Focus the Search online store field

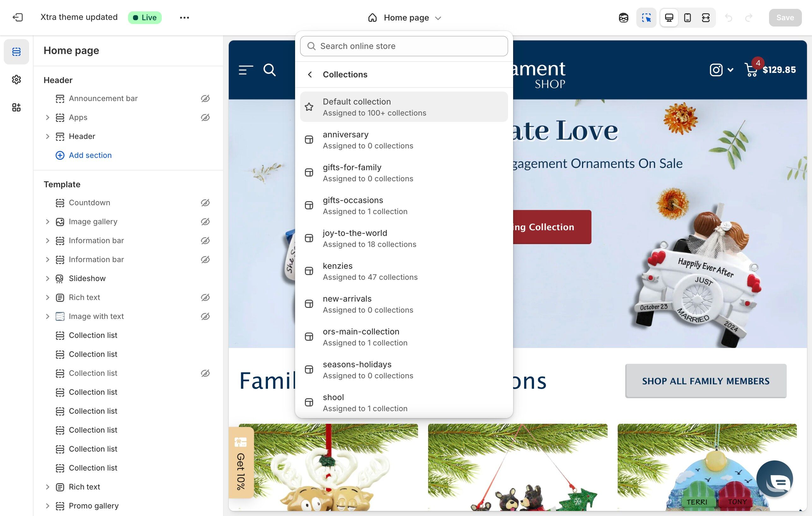[404, 46]
